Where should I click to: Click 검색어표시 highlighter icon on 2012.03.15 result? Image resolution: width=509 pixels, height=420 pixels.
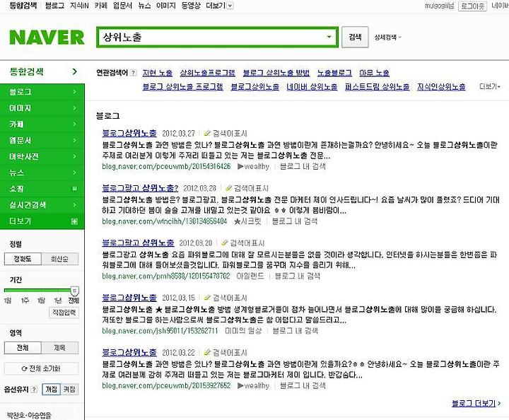(x=207, y=298)
